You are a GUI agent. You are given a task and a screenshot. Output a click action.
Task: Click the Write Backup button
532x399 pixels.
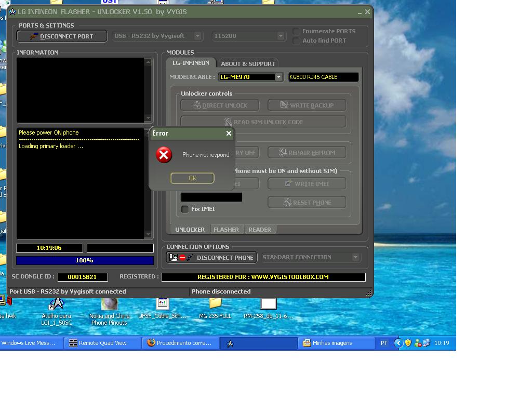[x=307, y=105]
